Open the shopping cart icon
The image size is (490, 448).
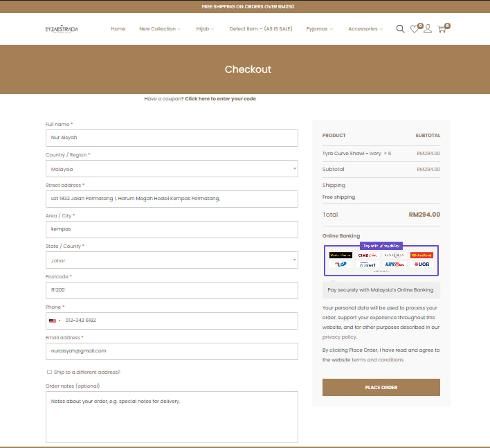click(x=442, y=29)
